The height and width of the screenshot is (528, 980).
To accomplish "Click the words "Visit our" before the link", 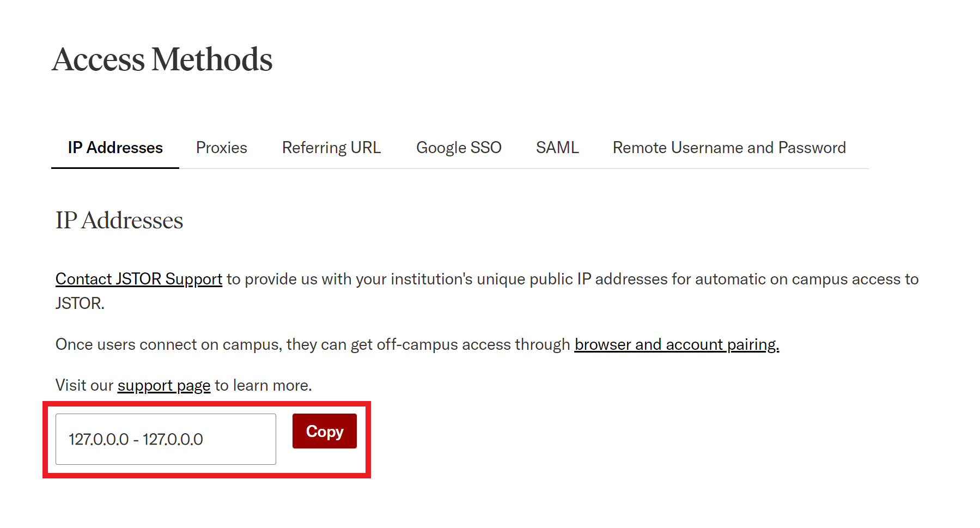I will tap(84, 385).
